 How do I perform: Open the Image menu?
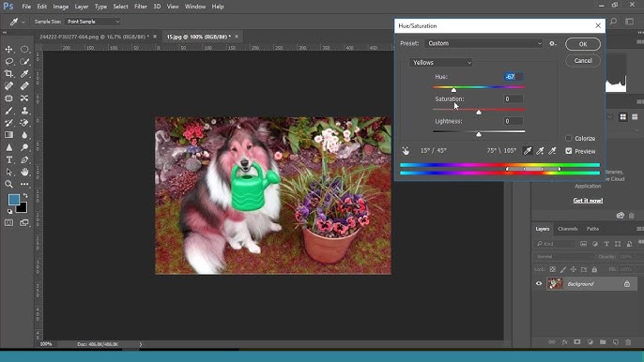click(61, 7)
